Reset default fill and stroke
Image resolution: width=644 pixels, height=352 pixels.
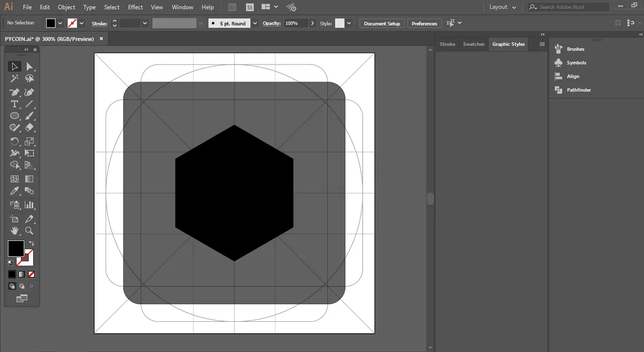pyautogui.click(x=11, y=262)
